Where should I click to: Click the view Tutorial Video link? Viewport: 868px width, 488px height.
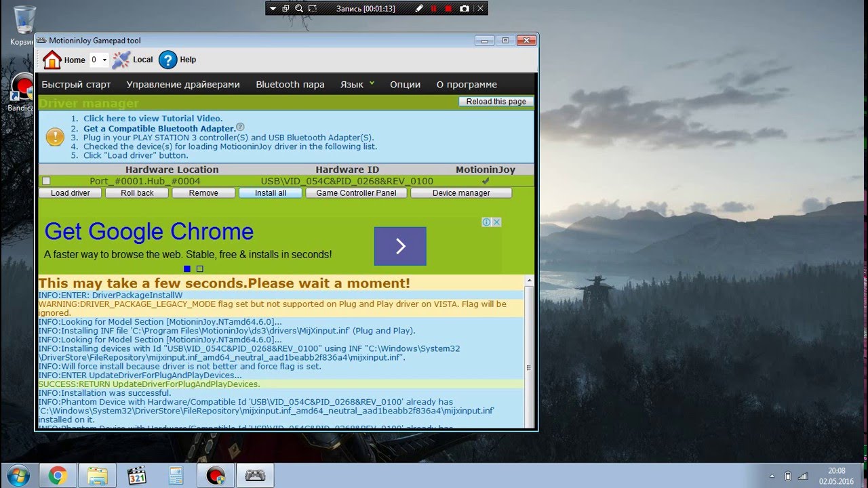point(153,119)
